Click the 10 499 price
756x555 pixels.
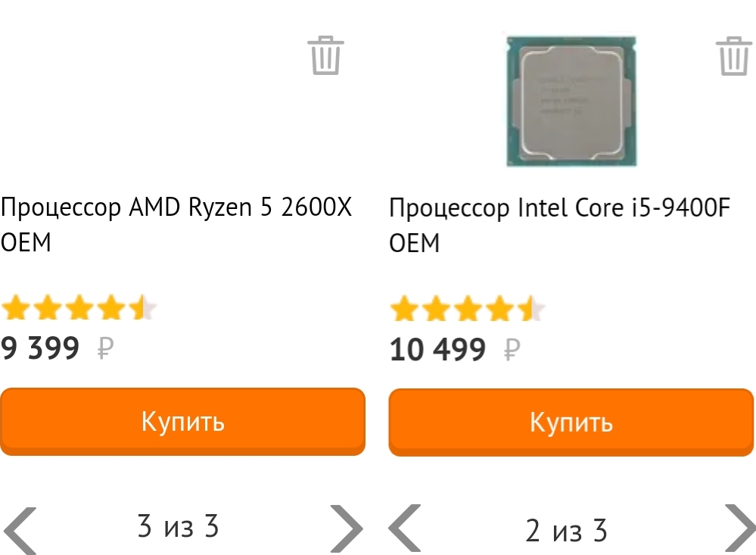pos(437,350)
